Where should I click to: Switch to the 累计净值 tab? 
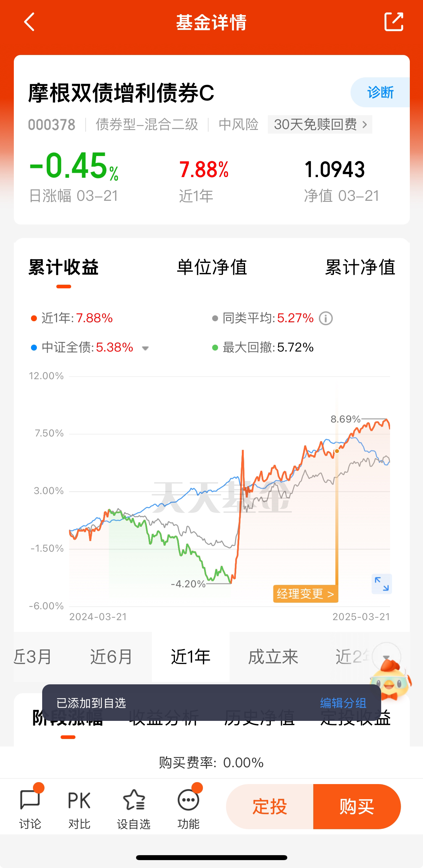pyautogui.click(x=360, y=267)
